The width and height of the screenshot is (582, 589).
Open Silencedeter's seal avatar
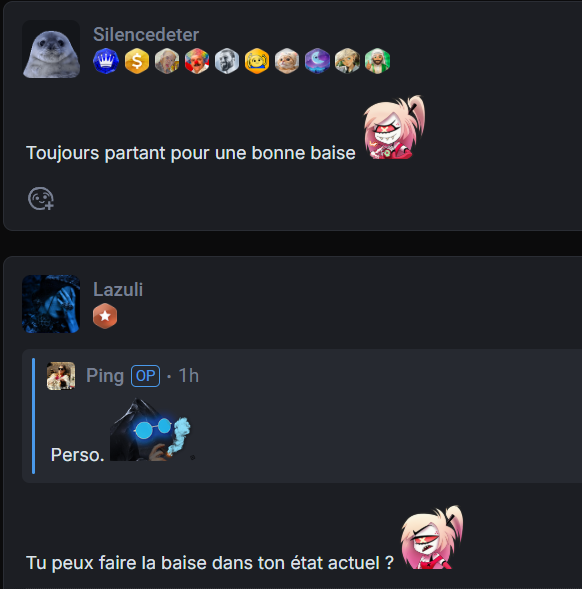[x=51, y=49]
